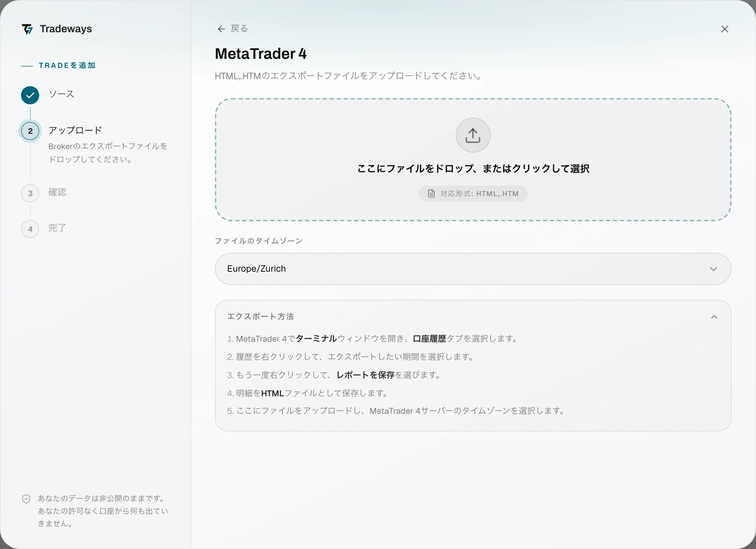
Task: Click ここにファイルをドロップ text to select a file
Action: [x=473, y=169]
